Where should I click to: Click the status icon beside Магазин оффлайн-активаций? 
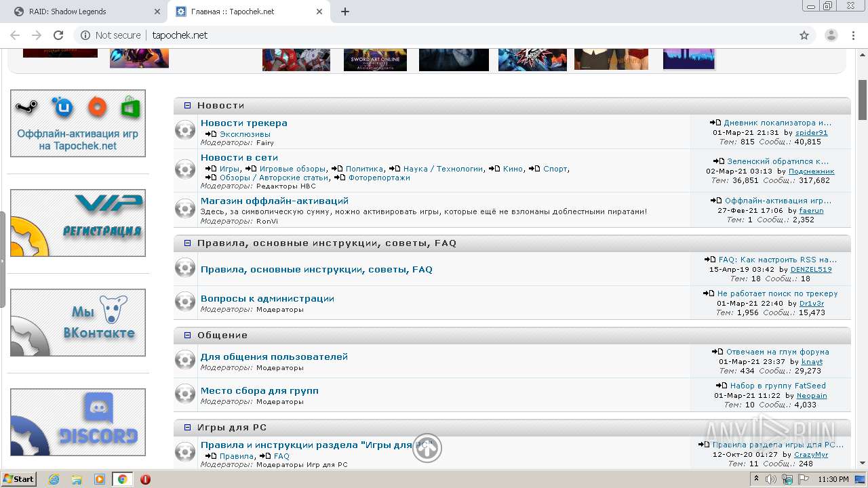pyautogui.click(x=185, y=209)
